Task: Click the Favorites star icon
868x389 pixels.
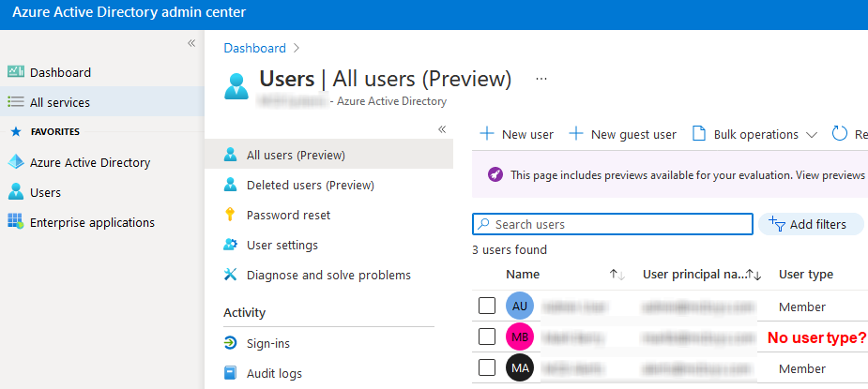Action: [16, 131]
